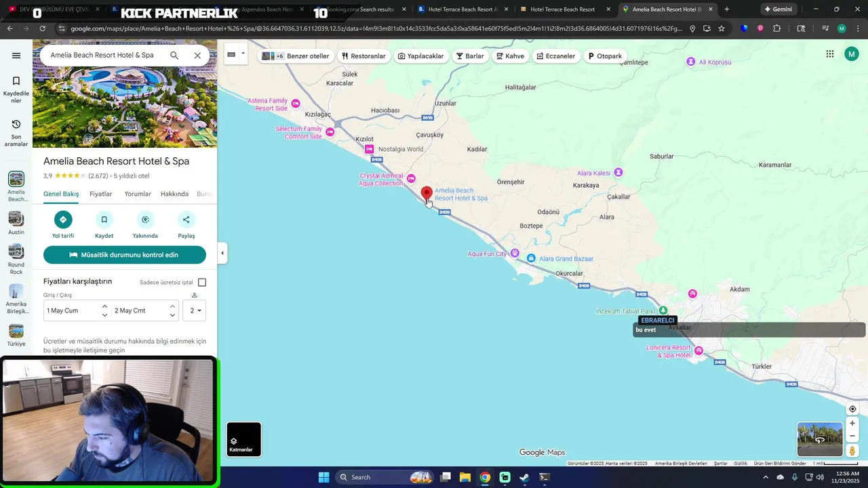Open Son aramalar recent searches
The image size is (868, 488).
16,133
